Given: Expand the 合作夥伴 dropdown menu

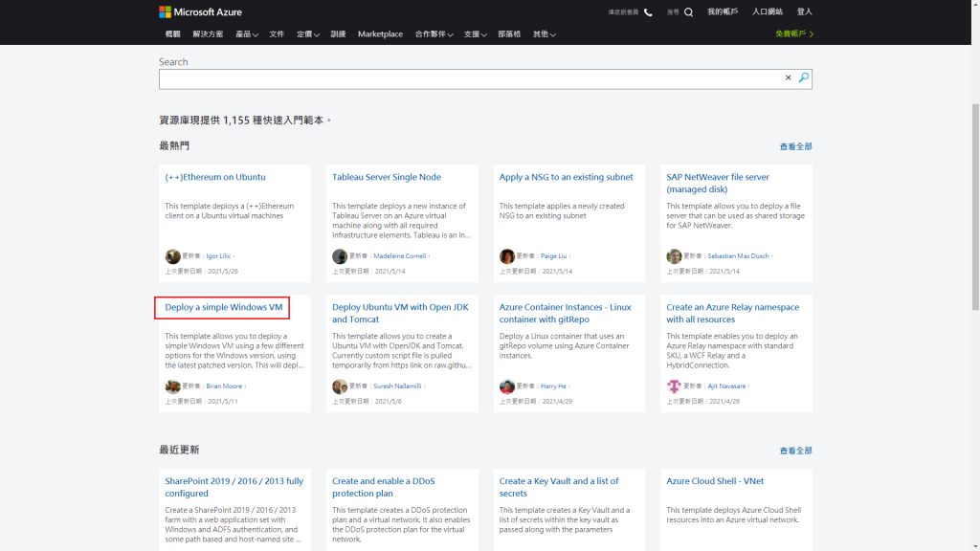Looking at the screenshot, I should pyautogui.click(x=434, y=34).
